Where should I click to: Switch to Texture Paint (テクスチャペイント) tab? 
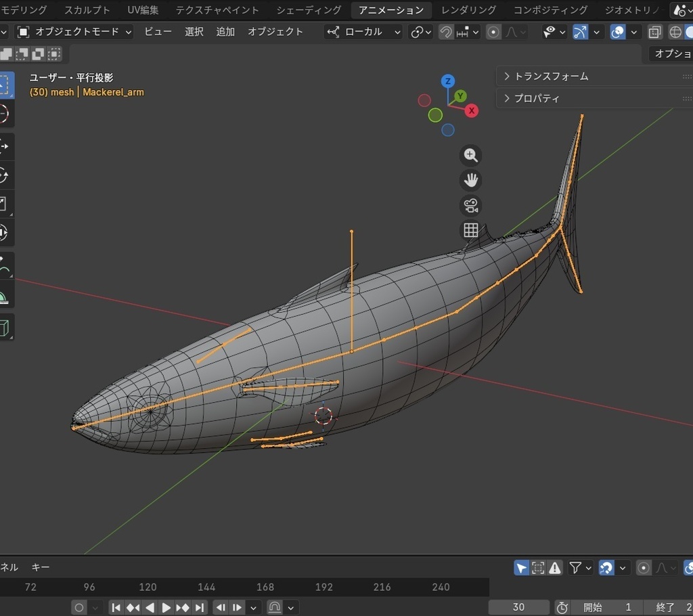pyautogui.click(x=217, y=9)
